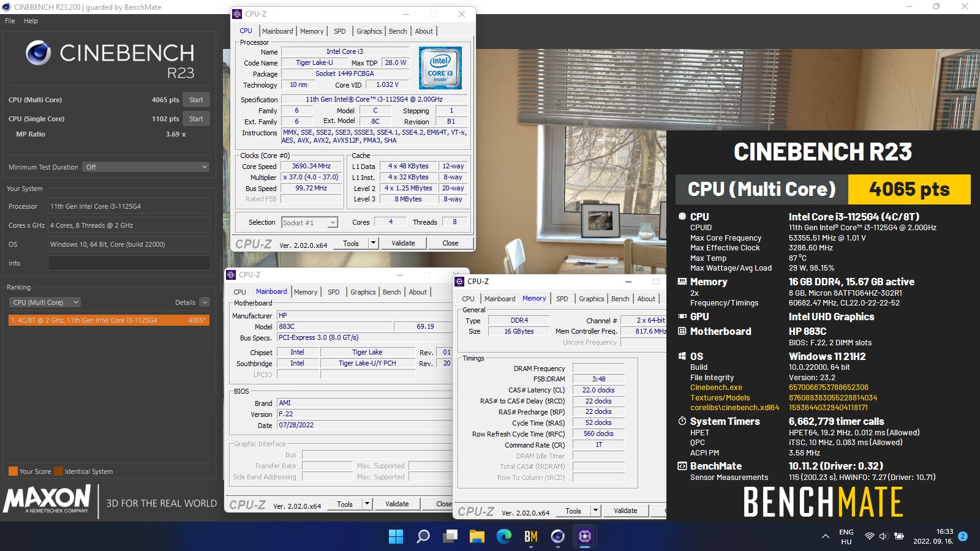
Task: Switch to Graphics tab in top CPU-Z window
Action: (369, 31)
